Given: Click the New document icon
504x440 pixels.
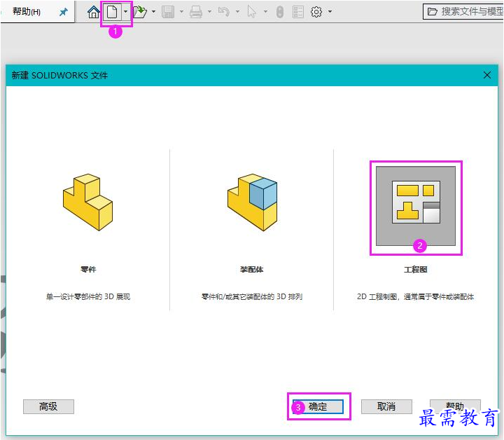Looking at the screenshot, I should pos(112,12).
